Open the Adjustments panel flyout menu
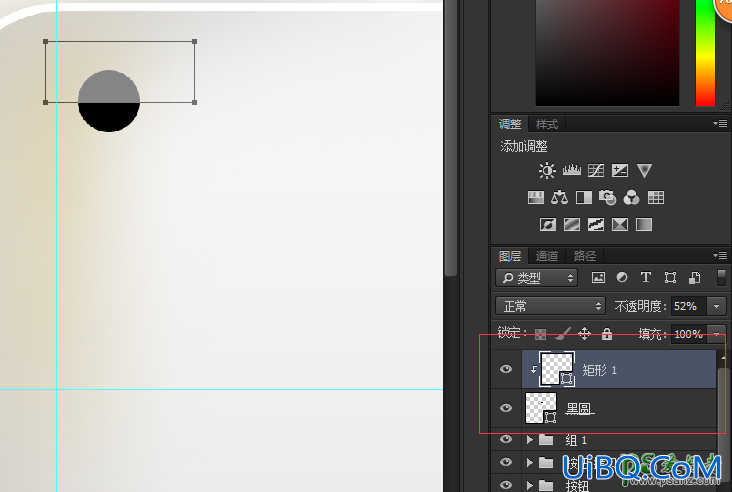This screenshot has width=732, height=492. pyautogui.click(x=720, y=124)
